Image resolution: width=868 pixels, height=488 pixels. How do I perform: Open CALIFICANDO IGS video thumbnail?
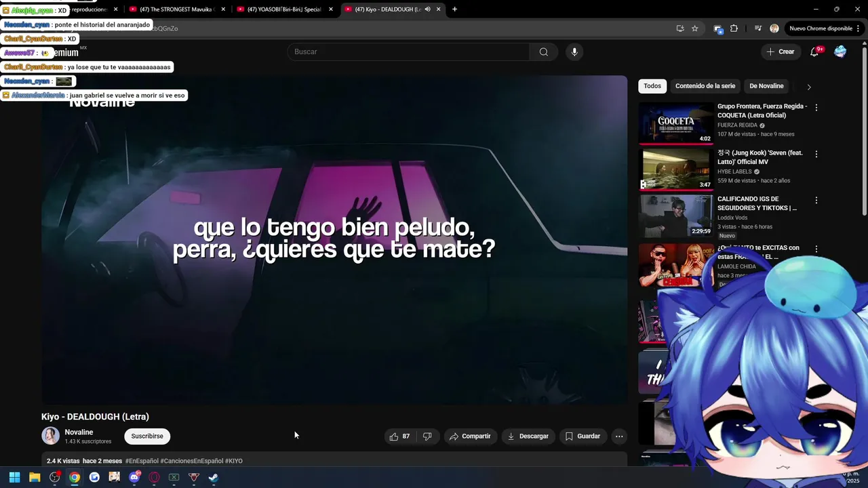[676, 216]
